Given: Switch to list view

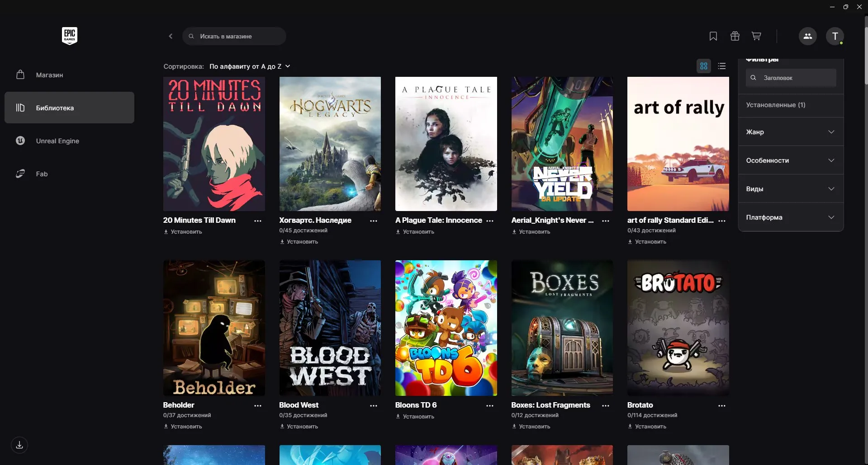Looking at the screenshot, I should pyautogui.click(x=722, y=66).
